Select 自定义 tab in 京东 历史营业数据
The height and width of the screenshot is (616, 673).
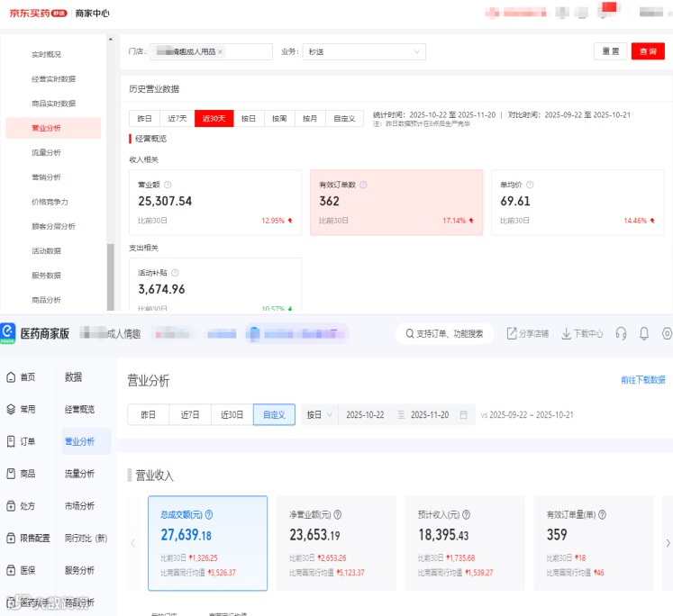point(344,118)
